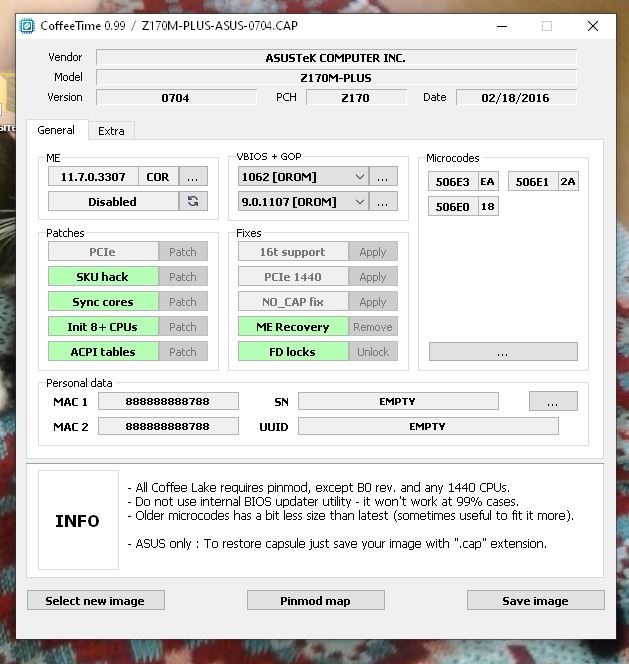This screenshot has height=664, width=629.
Task: Click the MAC 2 address field
Action: [168, 426]
